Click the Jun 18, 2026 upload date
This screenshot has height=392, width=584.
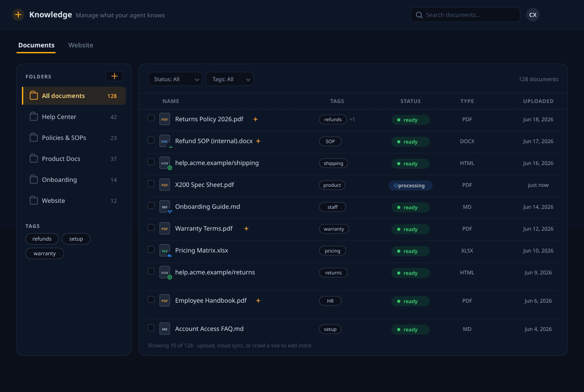coord(538,119)
